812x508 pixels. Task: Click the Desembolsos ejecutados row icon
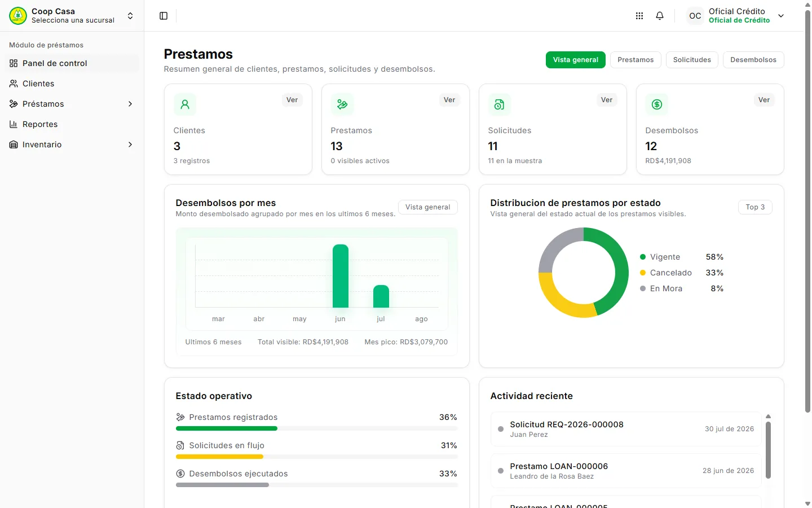(180, 474)
